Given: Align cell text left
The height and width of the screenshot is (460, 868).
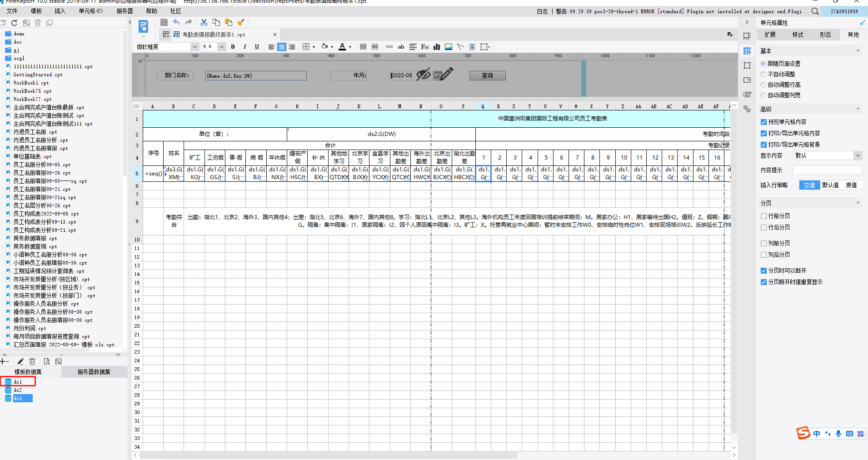Looking at the screenshot, I should 271,47.
